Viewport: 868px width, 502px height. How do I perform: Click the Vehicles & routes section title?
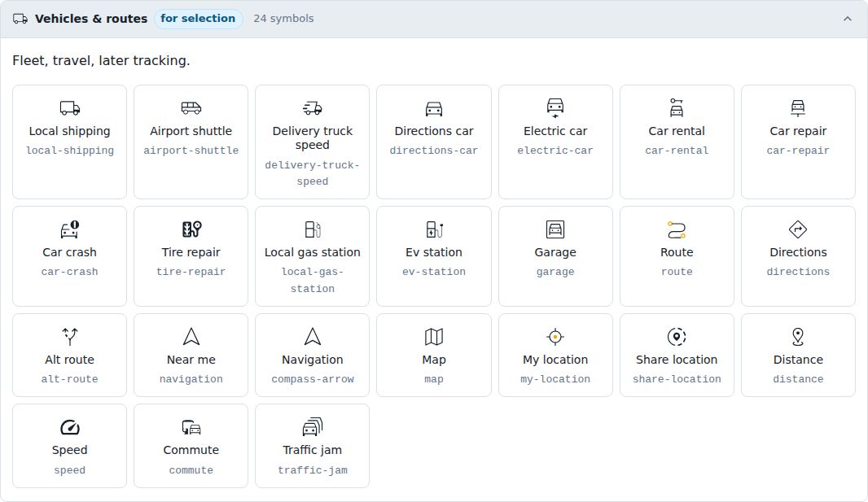pyautogui.click(x=90, y=18)
